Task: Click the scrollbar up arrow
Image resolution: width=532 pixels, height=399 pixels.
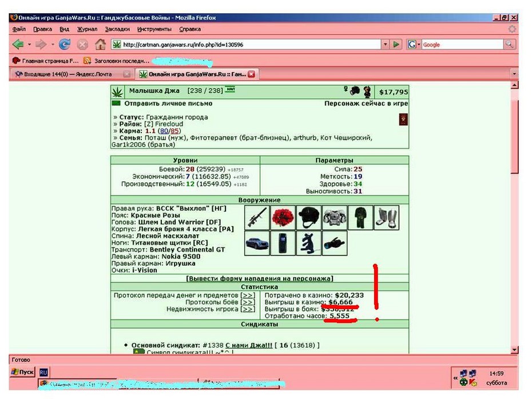Action: (514, 85)
